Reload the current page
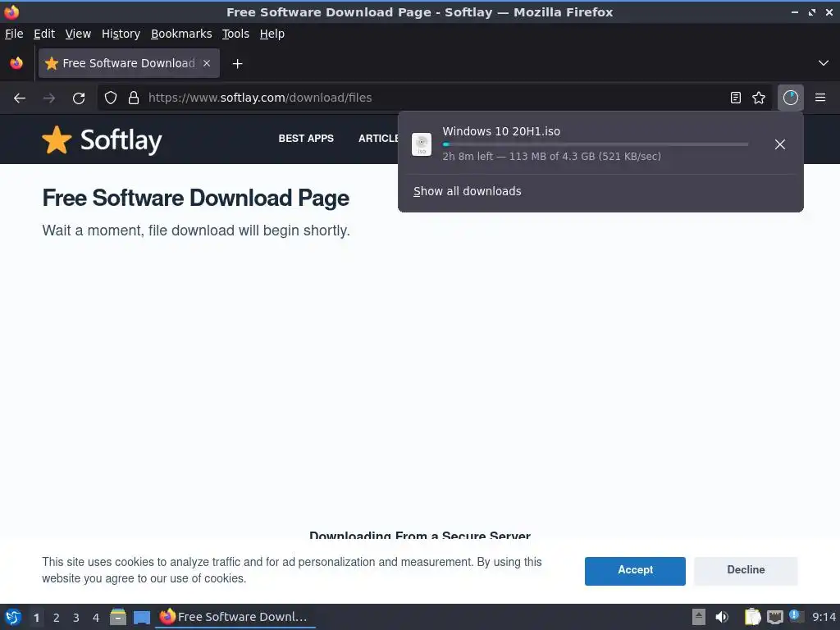Screen dimensions: 840x630 pyautogui.click(x=79, y=98)
